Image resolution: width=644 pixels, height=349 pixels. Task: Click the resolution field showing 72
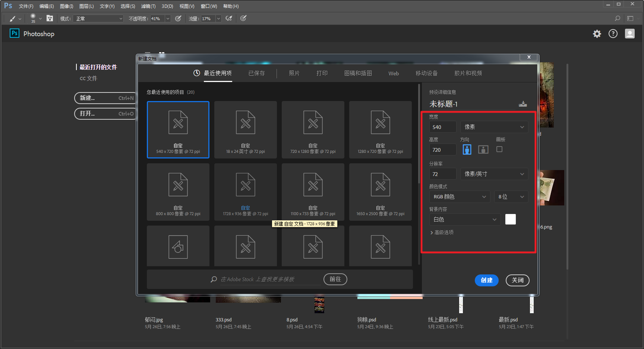[x=443, y=174]
